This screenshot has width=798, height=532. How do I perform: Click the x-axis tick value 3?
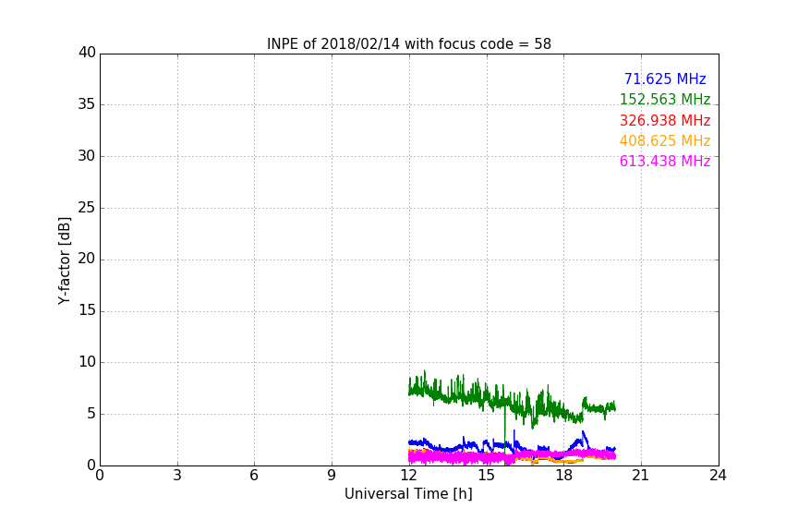tap(177, 476)
